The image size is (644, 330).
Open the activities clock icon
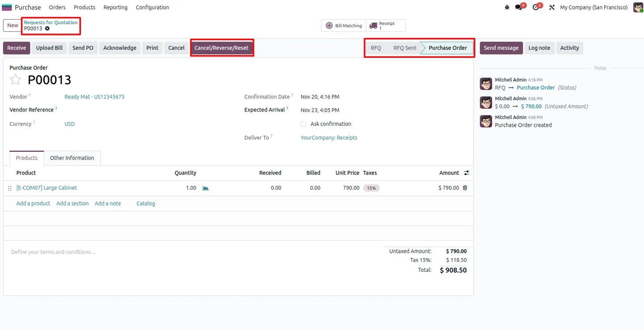point(535,7)
